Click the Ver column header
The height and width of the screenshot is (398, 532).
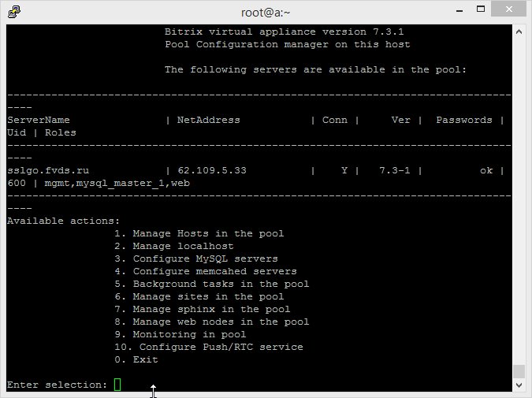point(400,120)
